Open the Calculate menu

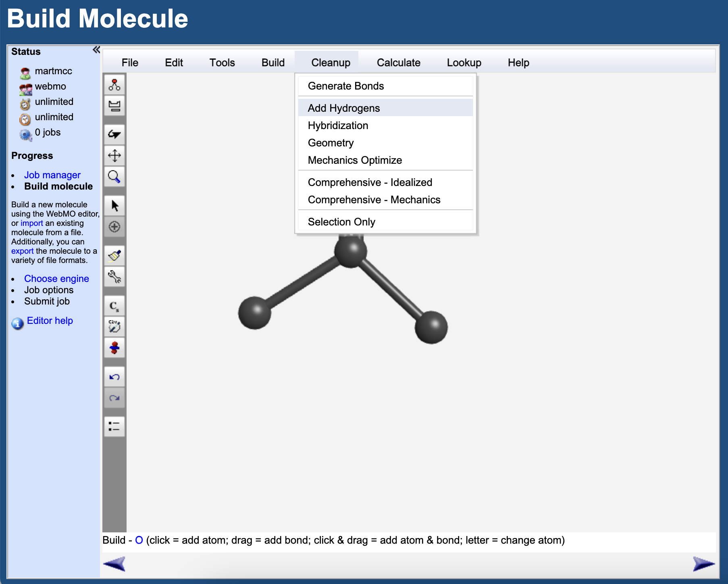pos(398,63)
